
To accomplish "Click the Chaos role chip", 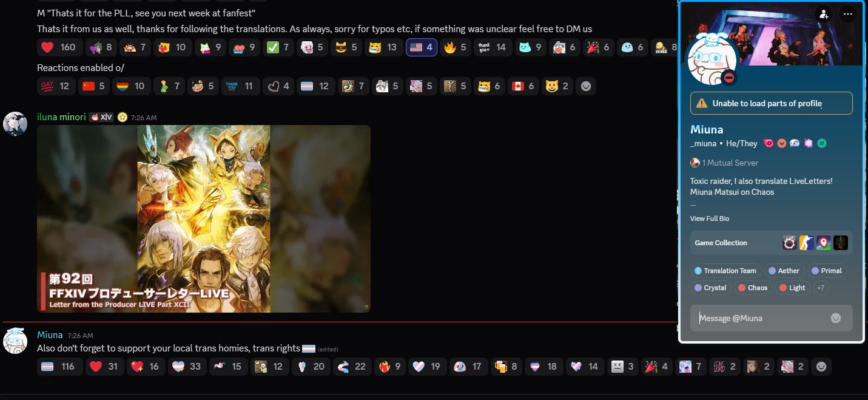I will point(753,288).
